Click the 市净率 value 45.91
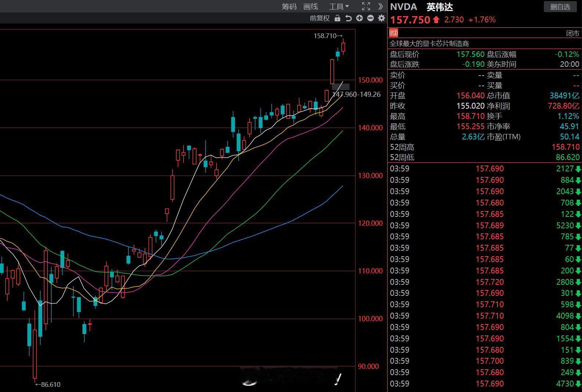 570,126
